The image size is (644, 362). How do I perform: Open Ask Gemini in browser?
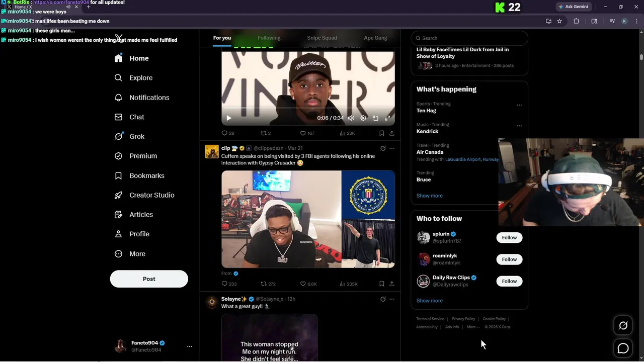click(x=573, y=7)
